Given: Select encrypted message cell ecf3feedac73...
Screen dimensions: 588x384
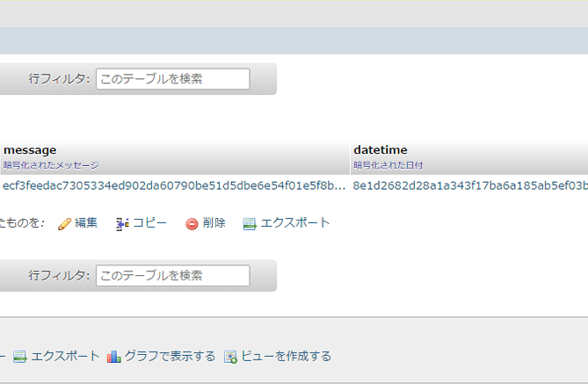Looking at the screenshot, I should point(174,185).
